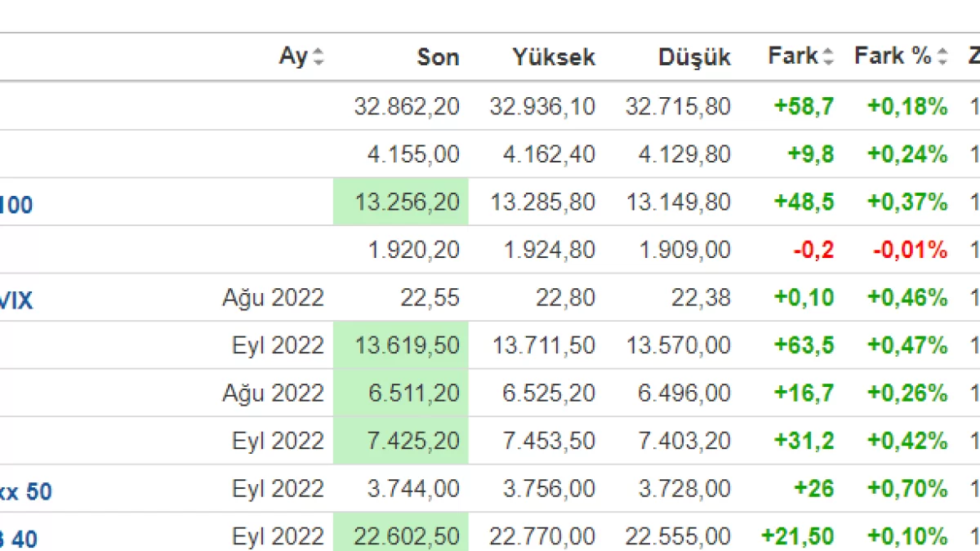Click the Yüksek column header

click(x=554, y=57)
